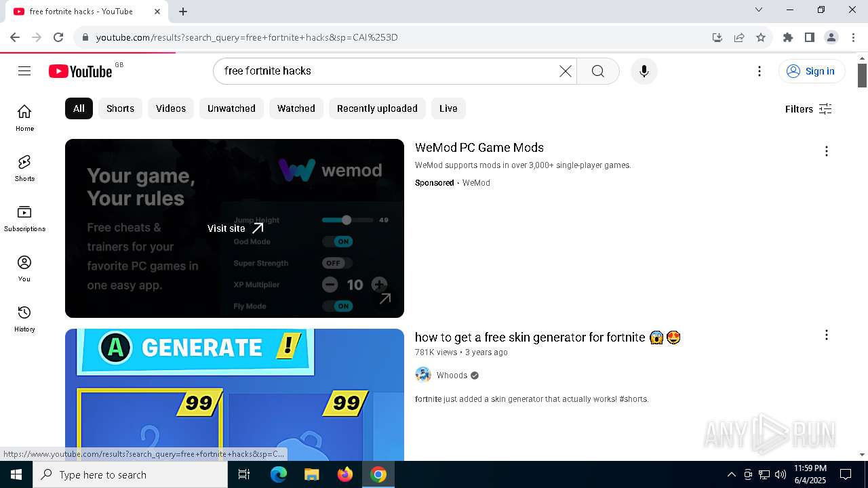Open a new browser tab
Screen dimensions: 868x488
pyautogui.click(x=183, y=12)
